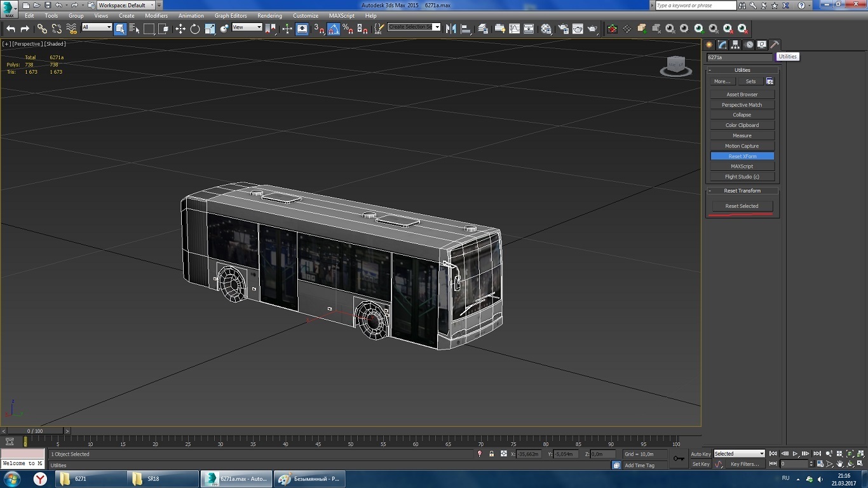Collapse the Utilities rollout

tap(742, 70)
